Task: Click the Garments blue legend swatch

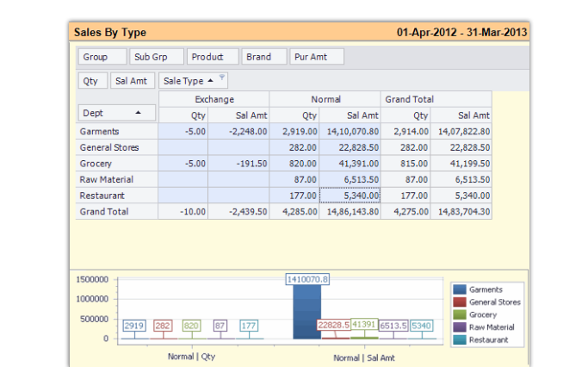Action: pos(460,289)
